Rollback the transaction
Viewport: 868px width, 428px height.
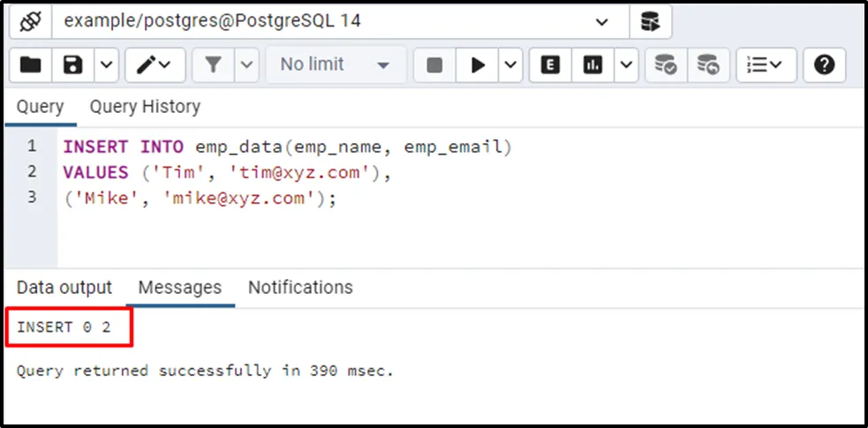[707, 64]
